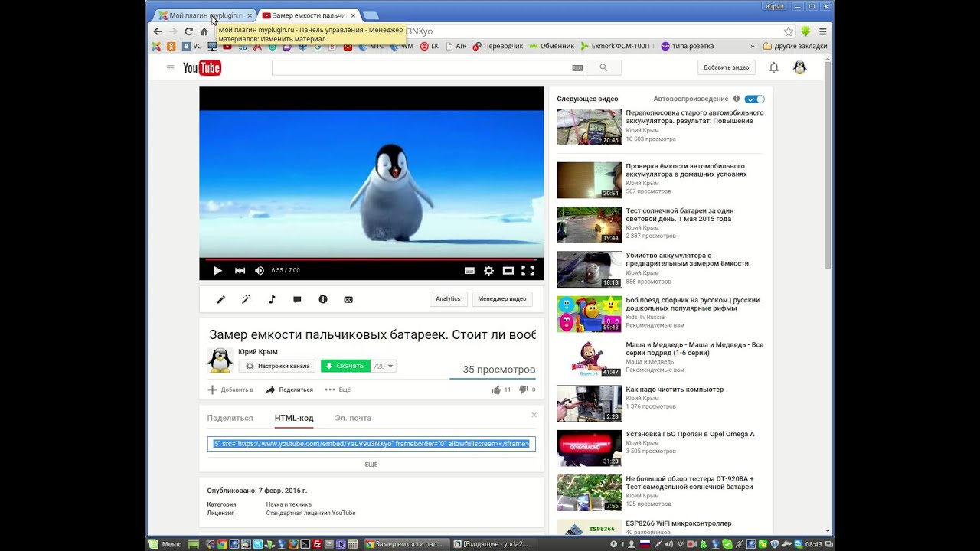Open the Другие закладки bookmarks folder
Viewport: 980px width, 551px height.
coord(795,46)
